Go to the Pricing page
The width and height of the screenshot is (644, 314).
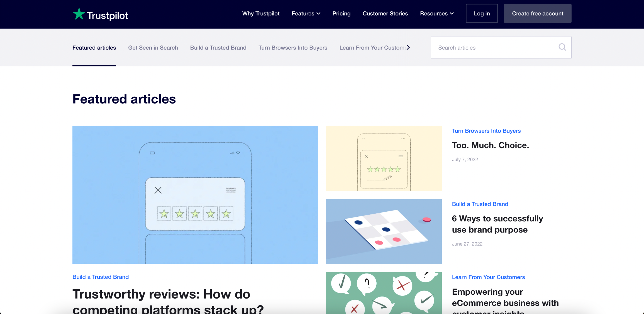click(341, 13)
